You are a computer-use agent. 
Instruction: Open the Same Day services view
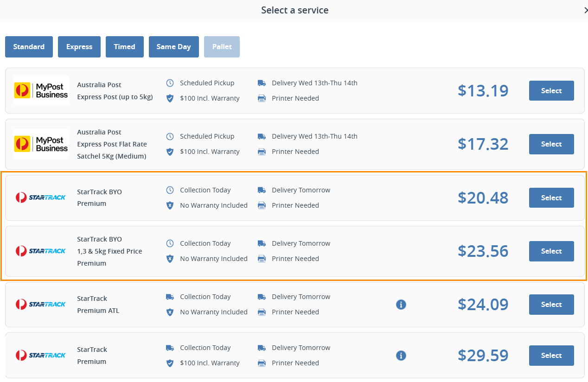coord(173,46)
